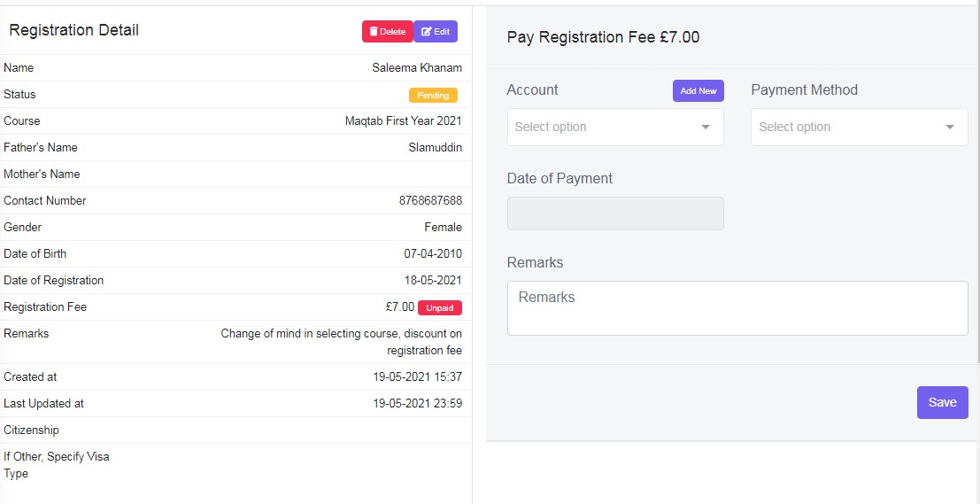Screen dimensions: 980x504
Task: Click last updated timestamp 19-05-2021 23:59
Action: coord(418,404)
